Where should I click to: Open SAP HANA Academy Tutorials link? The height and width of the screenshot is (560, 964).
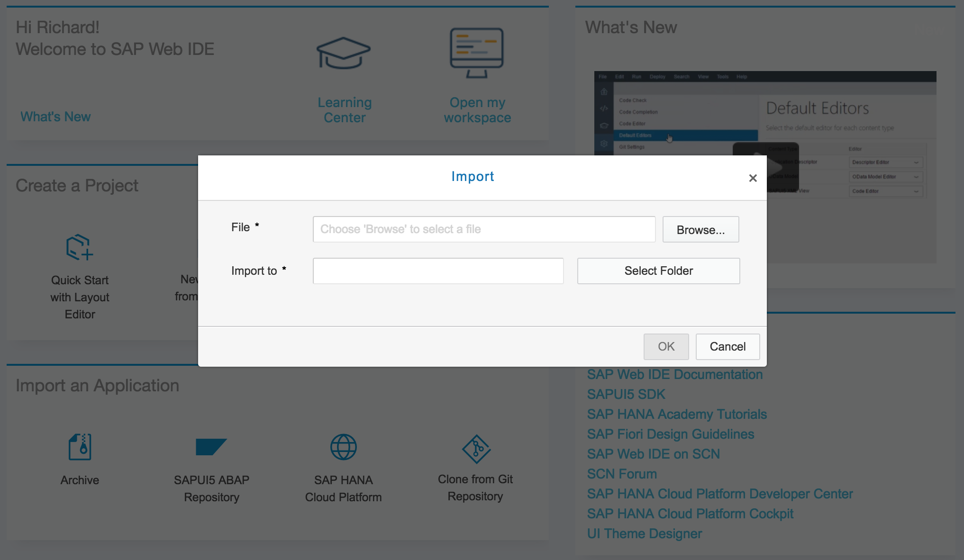pyautogui.click(x=676, y=414)
